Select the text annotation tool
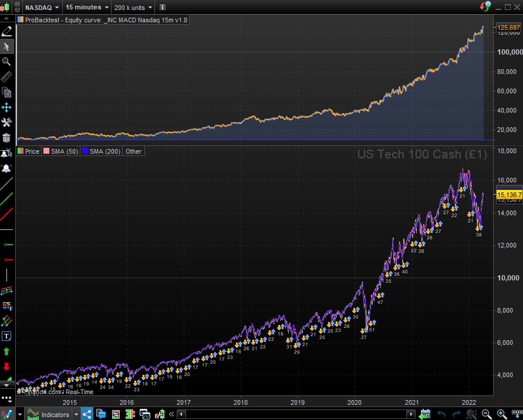523x420 pixels. click(6, 336)
